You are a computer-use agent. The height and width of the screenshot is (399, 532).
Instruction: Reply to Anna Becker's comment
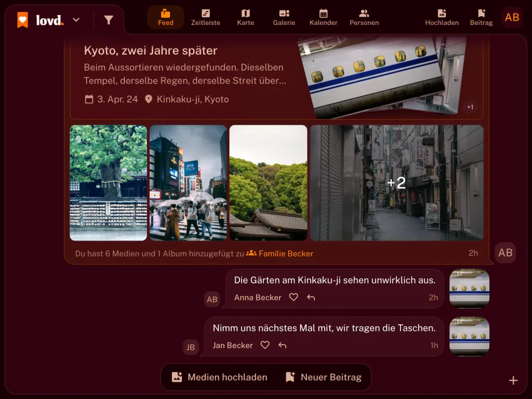pyautogui.click(x=311, y=298)
